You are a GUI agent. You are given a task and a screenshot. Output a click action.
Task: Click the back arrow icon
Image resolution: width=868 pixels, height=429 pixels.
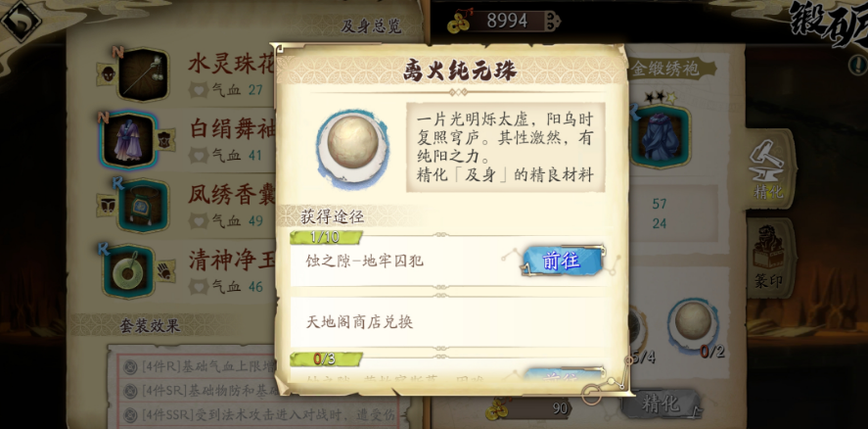click(x=20, y=22)
